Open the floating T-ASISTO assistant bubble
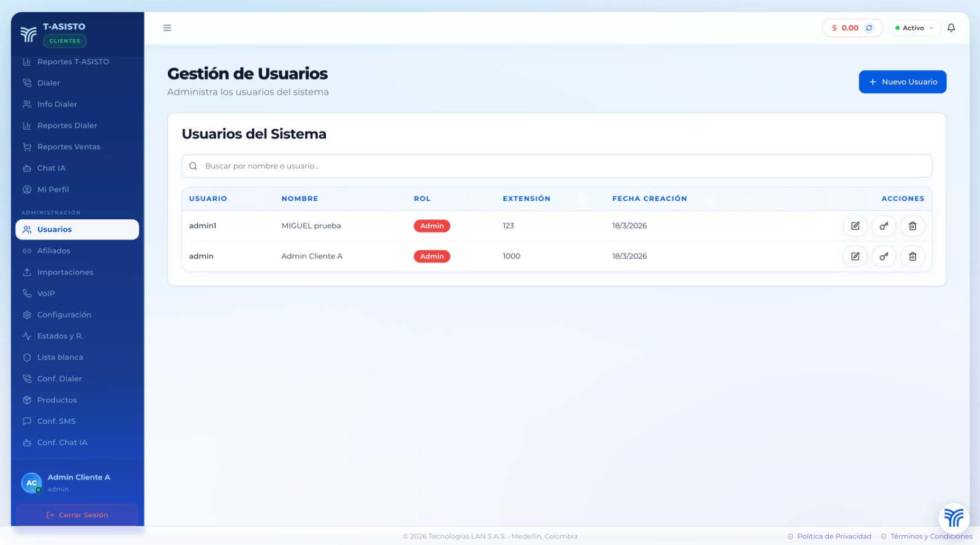The image size is (980, 545). (x=954, y=517)
